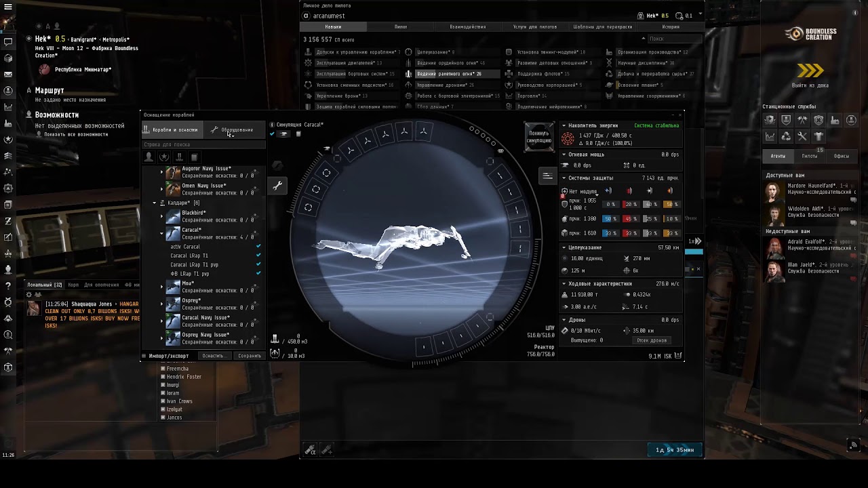Viewport: 868px width, 488px height.
Task: Open the industry factory icon in Neocom
Action: click(8, 123)
